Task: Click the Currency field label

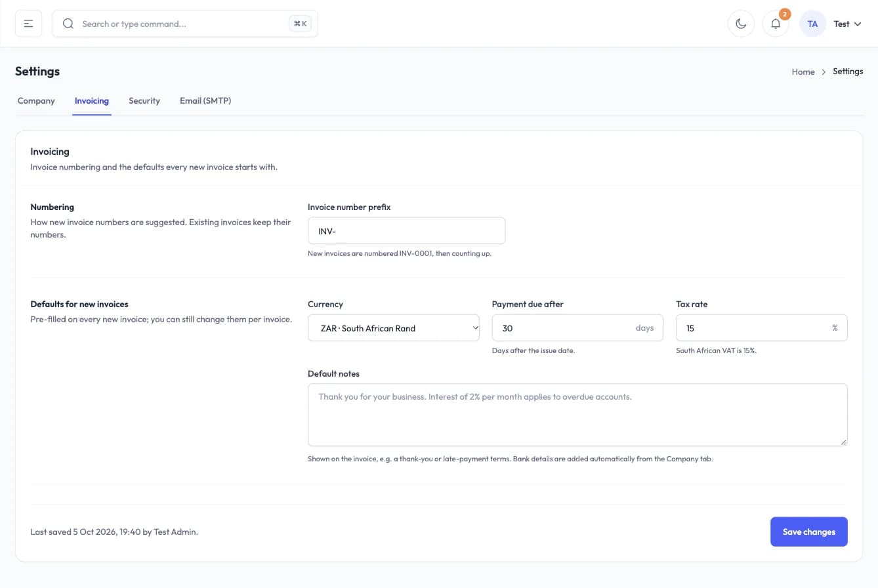Action: tap(325, 304)
